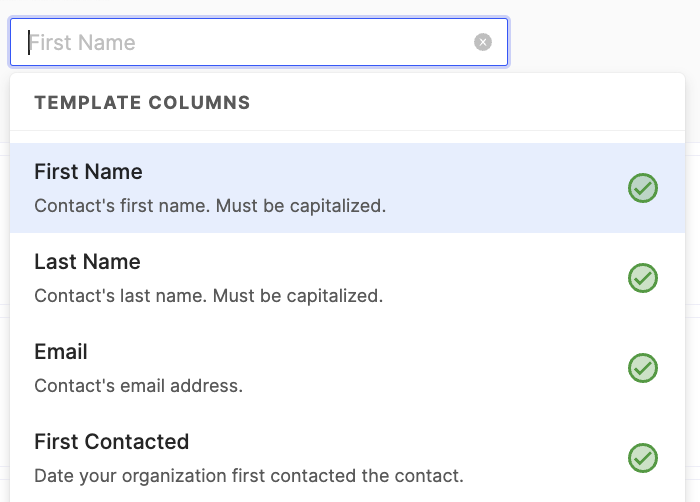Click the green checkmark beside Last Name

coord(643,278)
